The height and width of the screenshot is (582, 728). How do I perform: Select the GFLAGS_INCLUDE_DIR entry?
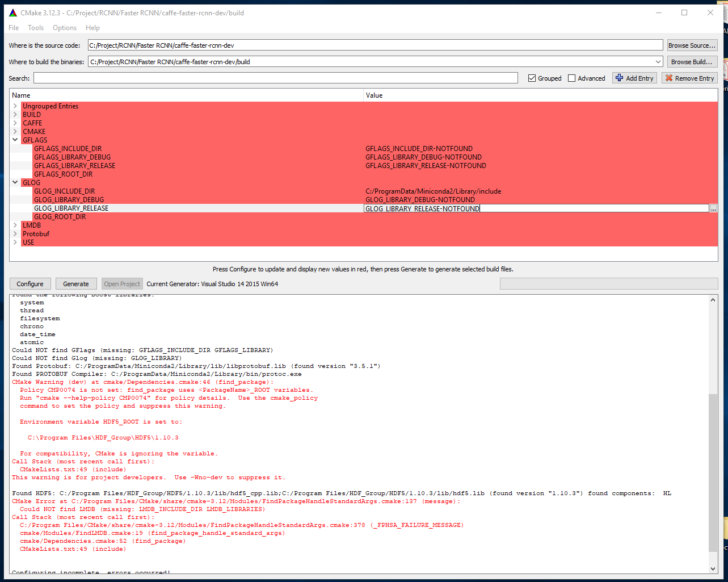coord(68,149)
